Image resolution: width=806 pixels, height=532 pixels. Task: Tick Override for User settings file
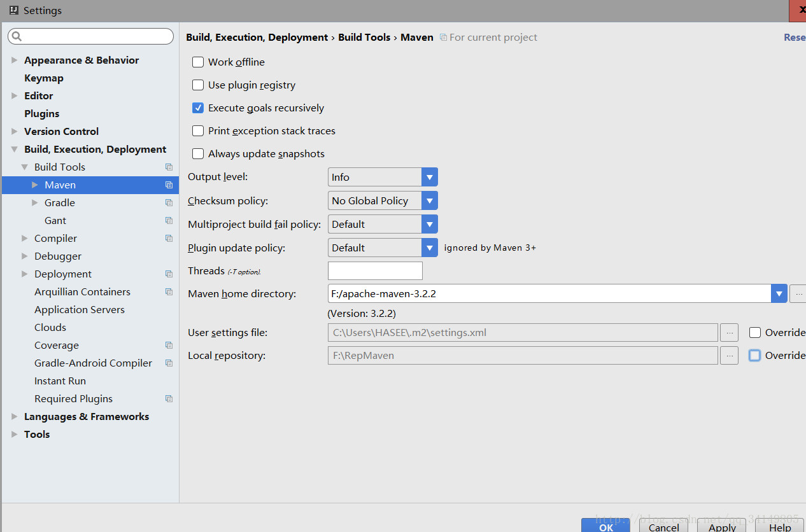point(755,332)
